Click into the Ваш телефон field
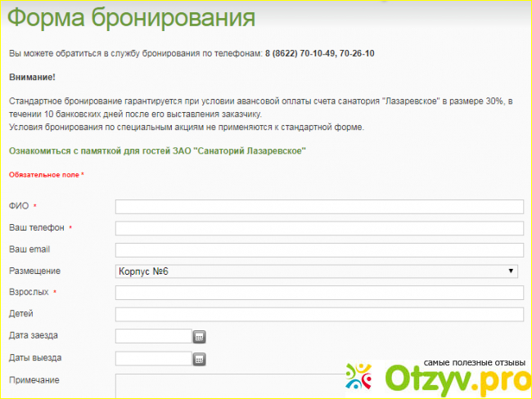The width and height of the screenshot is (532, 399). [x=318, y=228]
